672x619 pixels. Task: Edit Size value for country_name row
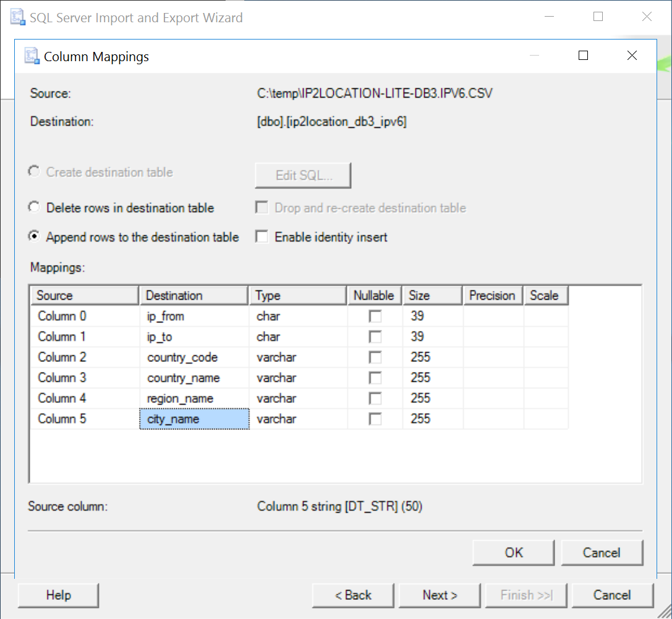click(x=432, y=377)
